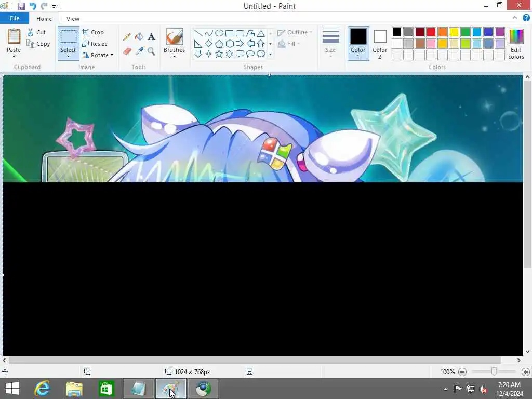This screenshot has width=532, height=399.
Task: Expand the Paste dropdown arrow
Action: tap(14, 56)
